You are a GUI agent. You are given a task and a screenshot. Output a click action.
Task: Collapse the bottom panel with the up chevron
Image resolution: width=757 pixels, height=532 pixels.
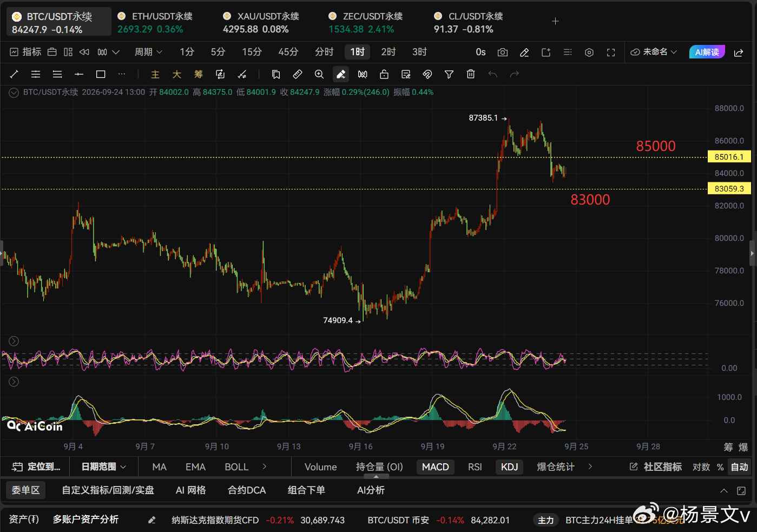coord(723,490)
